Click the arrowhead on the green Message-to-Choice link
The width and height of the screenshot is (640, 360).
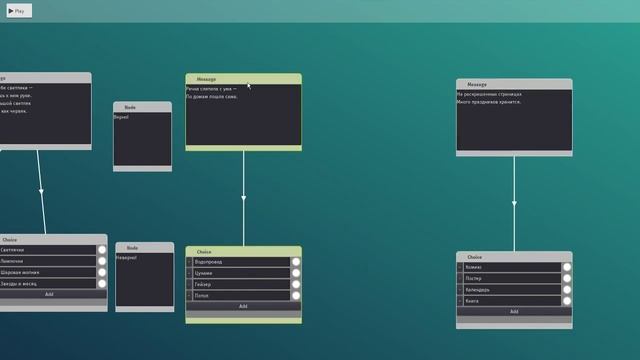coord(244,198)
